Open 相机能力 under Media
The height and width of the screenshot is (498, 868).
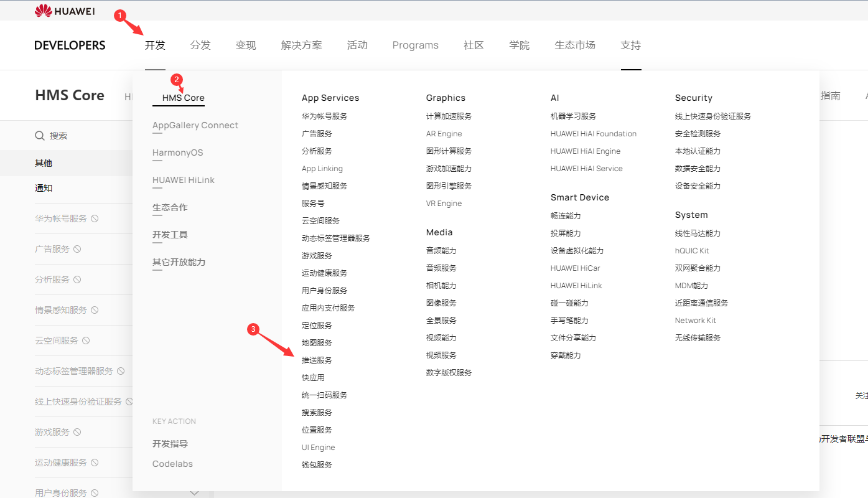click(441, 286)
